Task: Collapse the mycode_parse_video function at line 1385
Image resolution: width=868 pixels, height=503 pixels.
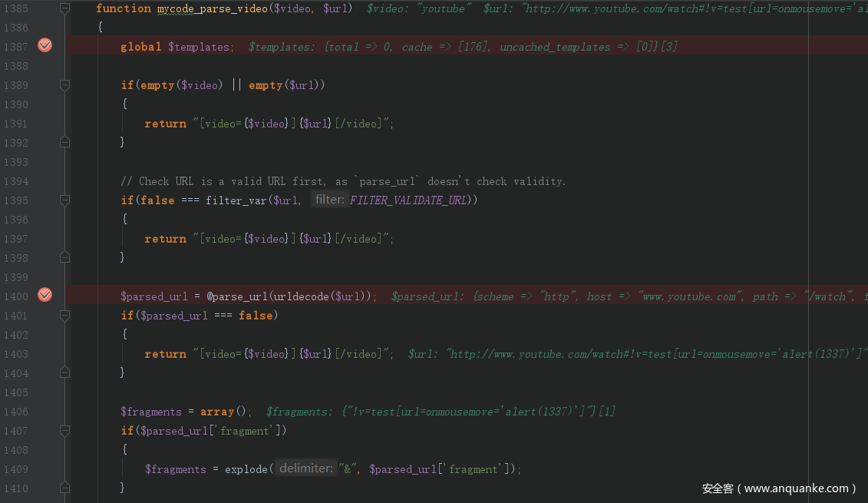Action: [x=64, y=8]
